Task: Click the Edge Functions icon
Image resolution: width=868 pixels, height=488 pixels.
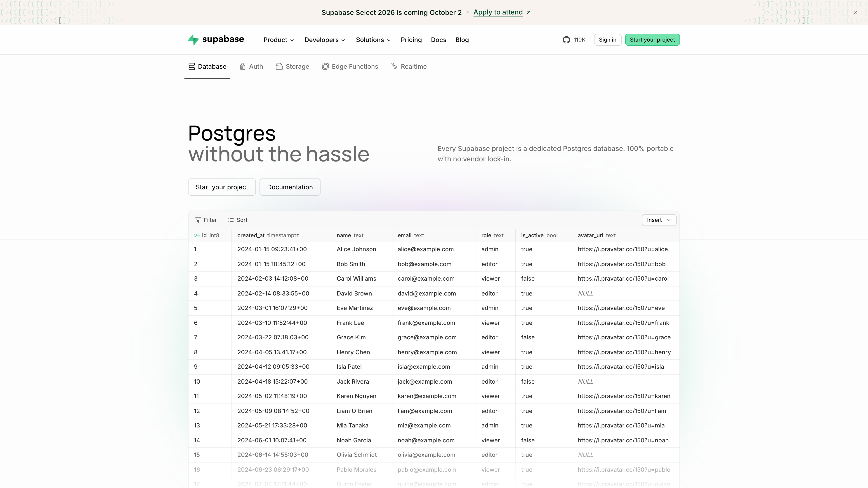Action: tap(325, 66)
